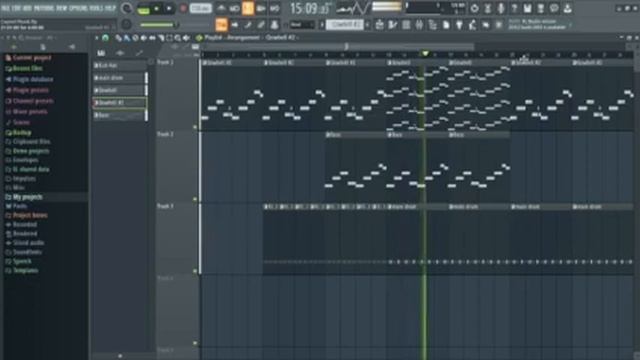Click the picker panel piano-keys icon
640x360 pixels.
point(101,53)
